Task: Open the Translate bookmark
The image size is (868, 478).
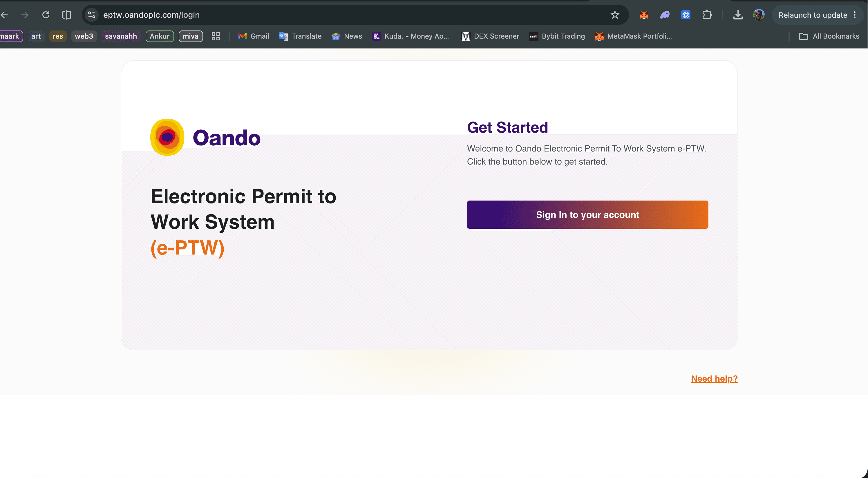Action: pos(300,36)
